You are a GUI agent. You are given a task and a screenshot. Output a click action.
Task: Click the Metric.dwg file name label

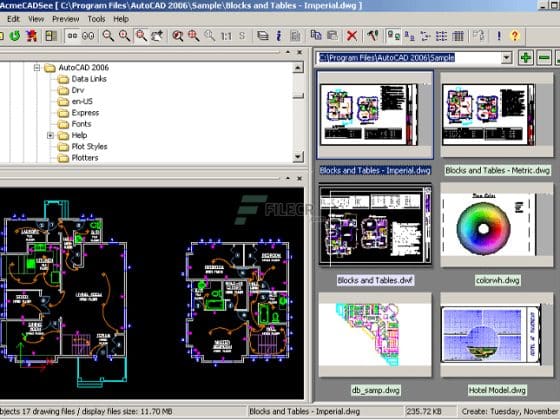(x=497, y=170)
